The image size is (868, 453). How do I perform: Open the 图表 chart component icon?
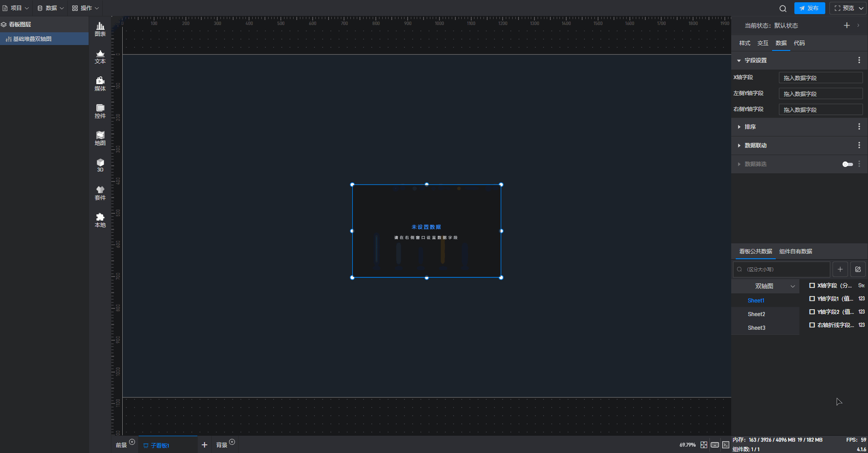coord(100,29)
